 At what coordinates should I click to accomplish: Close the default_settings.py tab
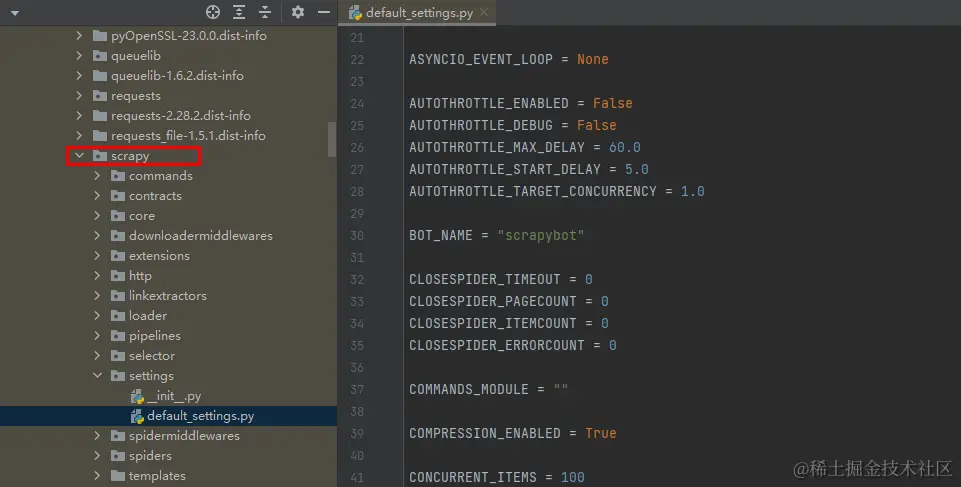(484, 12)
